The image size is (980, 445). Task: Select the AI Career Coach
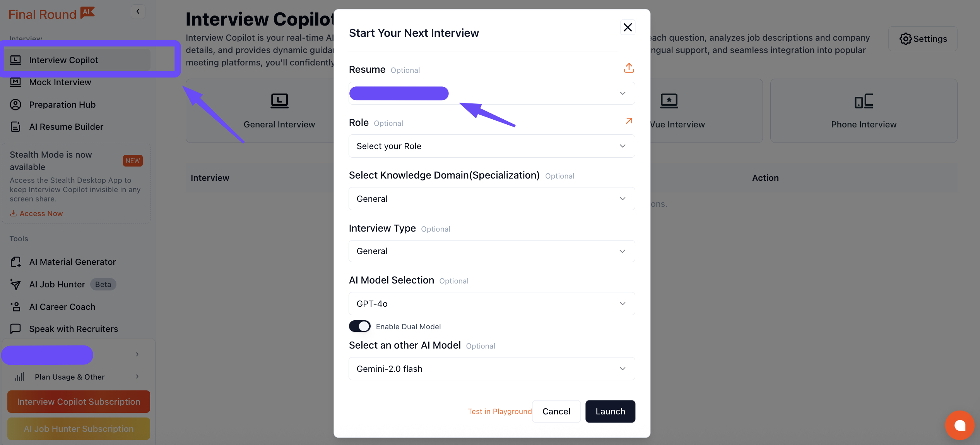tap(62, 306)
